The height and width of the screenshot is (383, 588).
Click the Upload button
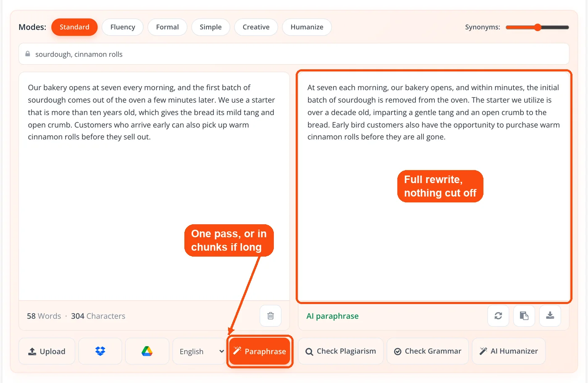point(47,351)
